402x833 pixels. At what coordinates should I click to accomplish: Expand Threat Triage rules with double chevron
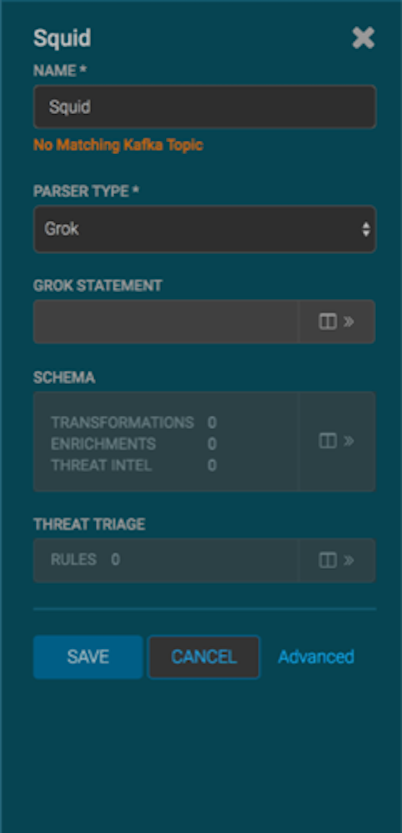pyautogui.click(x=349, y=560)
